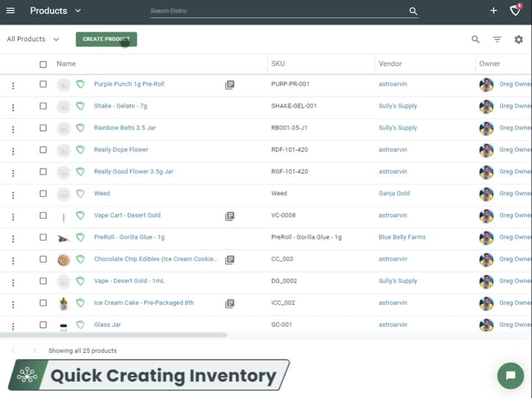Open the Vape - Desert Gold - 1mL link
The width and height of the screenshot is (532, 398).
click(x=129, y=281)
